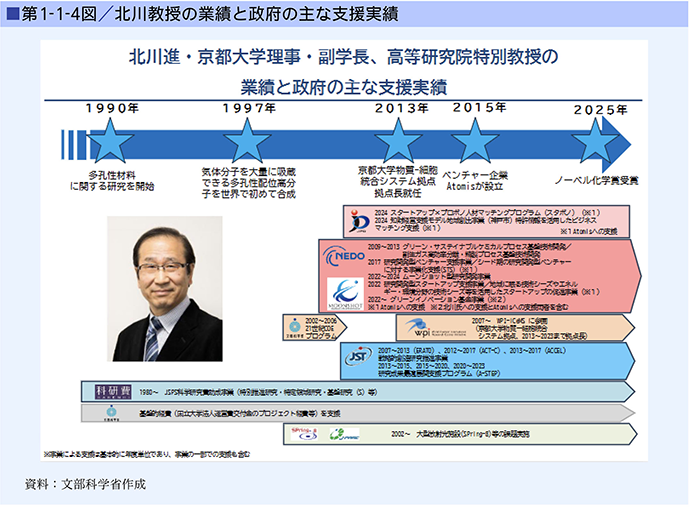Click the portrait photo of Professor Kitagawa
The width and height of the screenshot is (689, 507).
pyautogui.click(x=165, y=289)
